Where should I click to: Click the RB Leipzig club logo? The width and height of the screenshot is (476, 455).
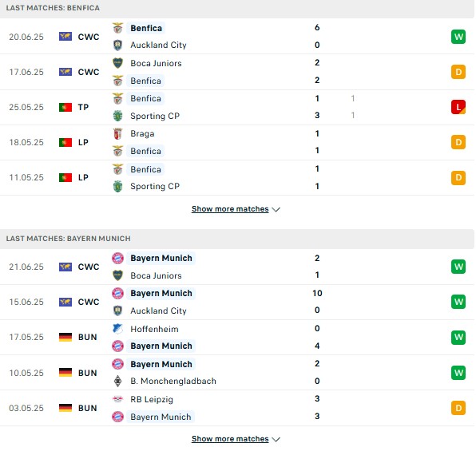(x=117, y=399)
